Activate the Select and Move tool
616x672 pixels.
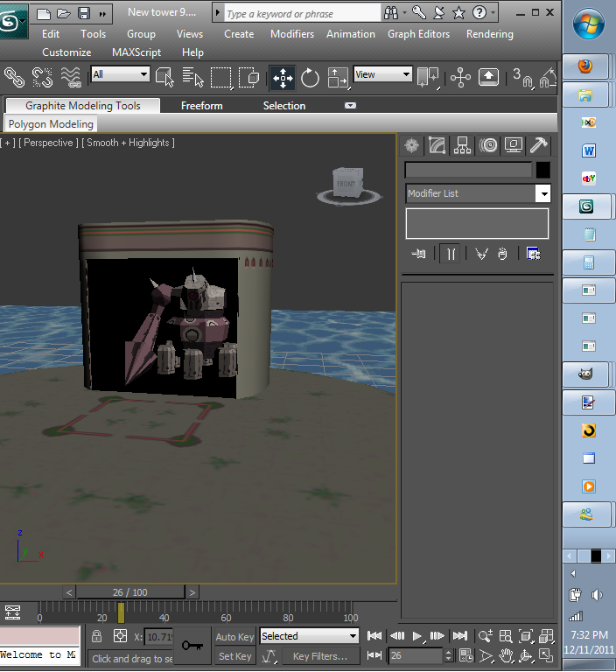tap(282, 78)
